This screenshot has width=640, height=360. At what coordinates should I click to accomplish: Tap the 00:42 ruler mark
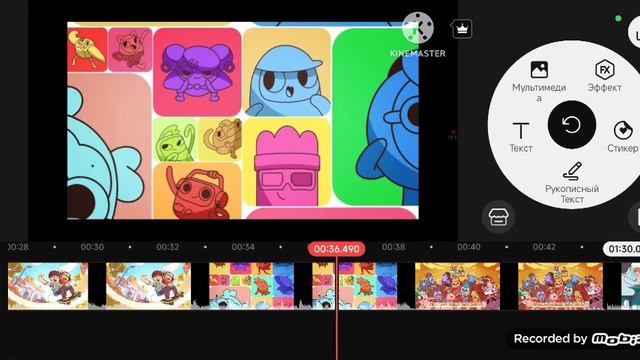pos(544,247)
